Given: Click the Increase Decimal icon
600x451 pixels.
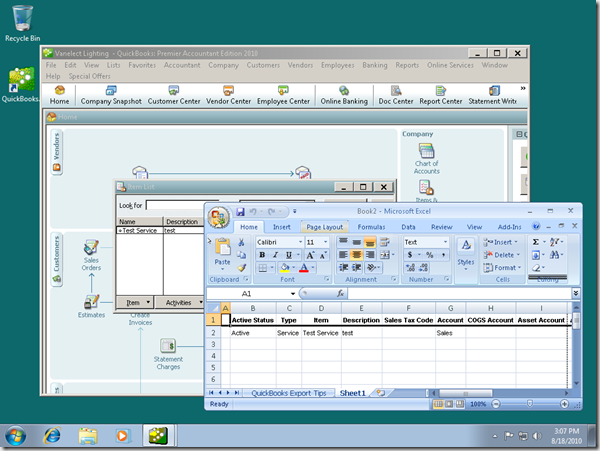Looking at the screenshot, I should coord(411,267).
